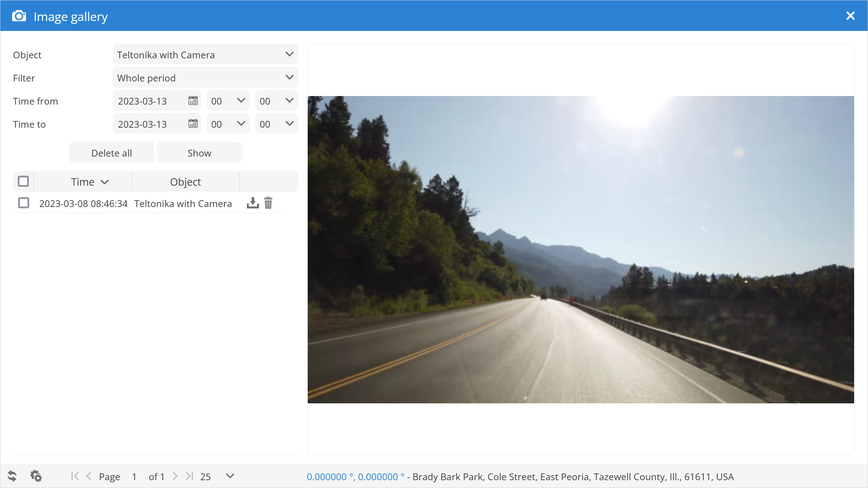The height and width of the screenshot is (488, 868).
Task: Delete the image row via trash icon
Action: [x=268, y=203]
